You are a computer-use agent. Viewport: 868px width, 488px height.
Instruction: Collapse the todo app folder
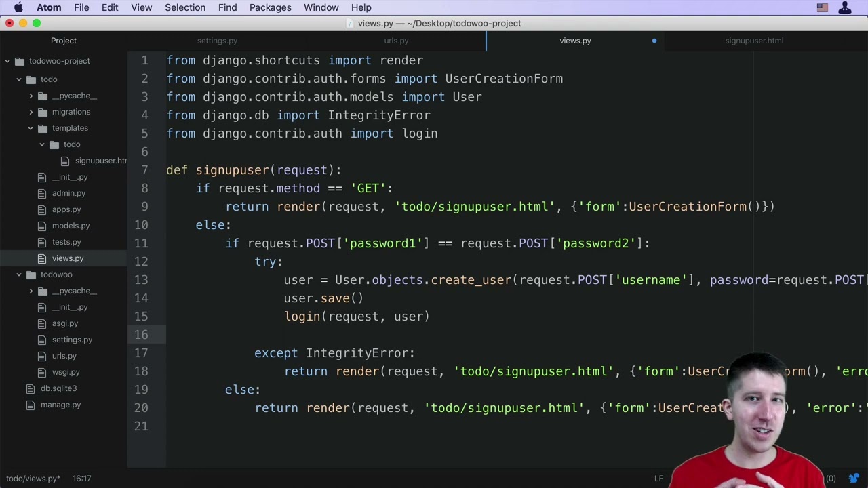point(19,79)
